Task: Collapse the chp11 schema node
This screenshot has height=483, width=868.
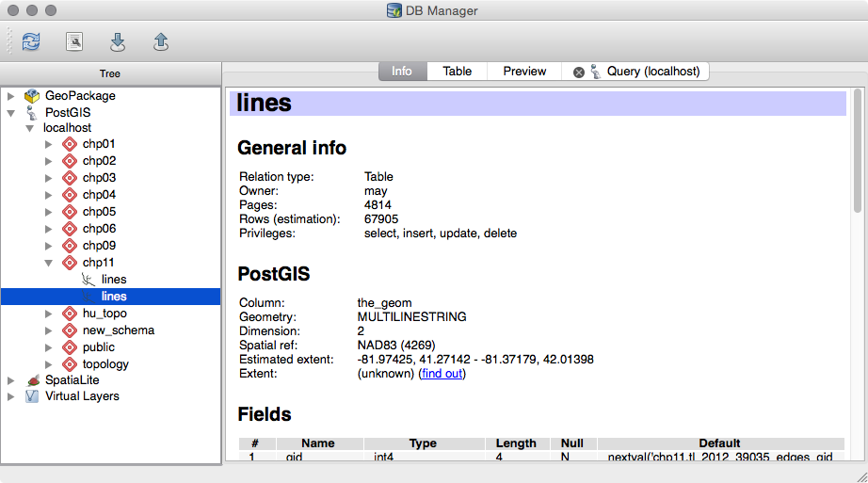Action: point(49,263)
